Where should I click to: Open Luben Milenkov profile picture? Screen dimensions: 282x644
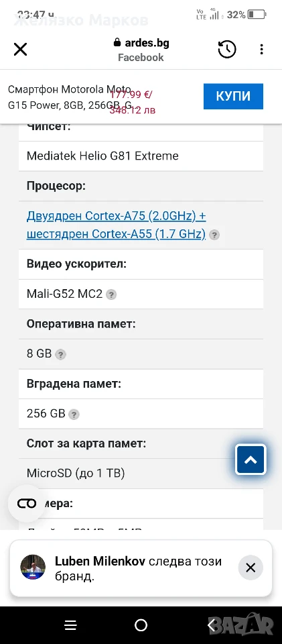[33, 568]
